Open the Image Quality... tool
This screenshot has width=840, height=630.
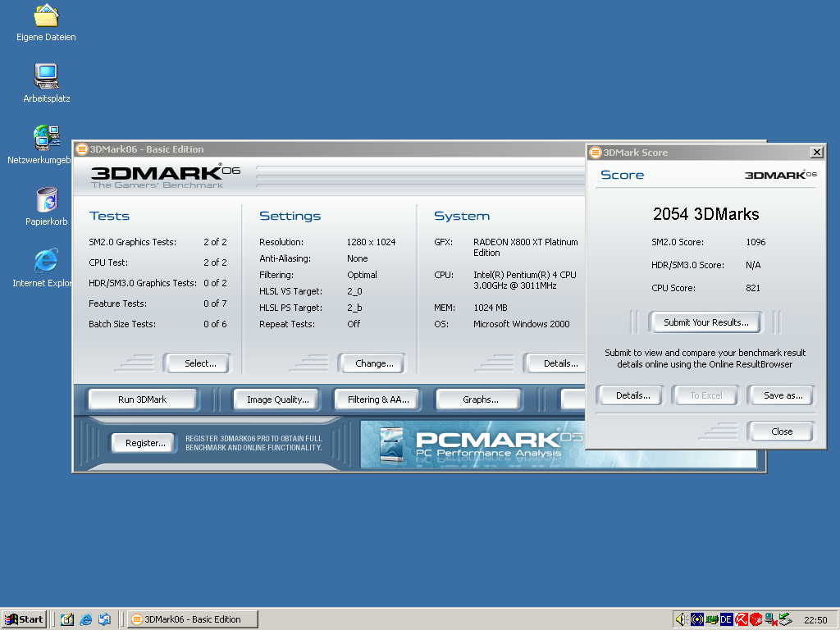tap(277, 399)
